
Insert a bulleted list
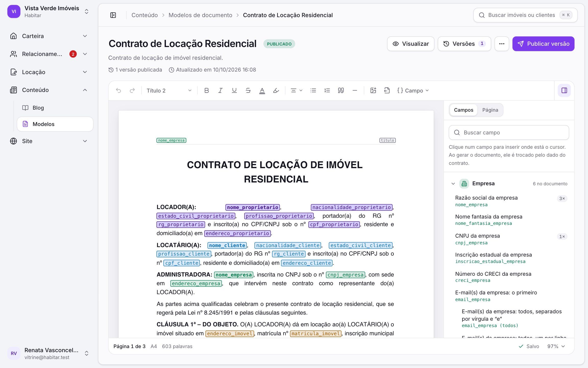coord(313,90)
